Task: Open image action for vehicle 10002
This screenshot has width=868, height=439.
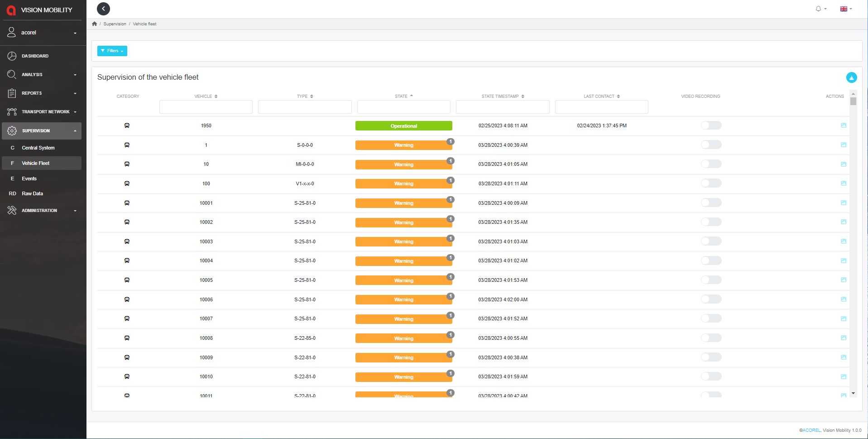Action: 844,222
